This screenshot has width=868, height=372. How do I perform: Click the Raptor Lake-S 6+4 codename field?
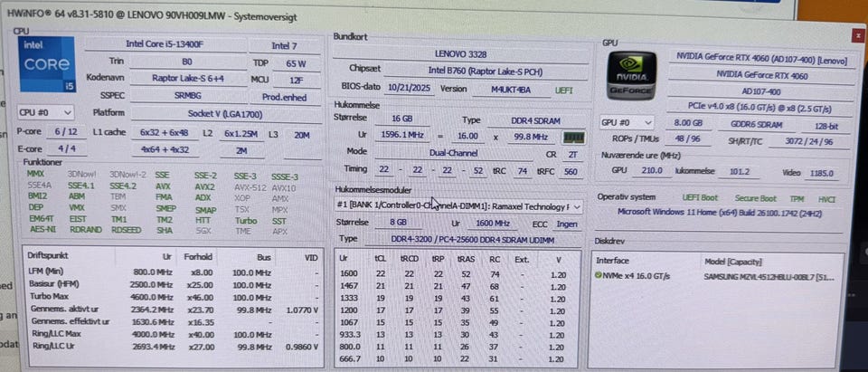(x=188, y=78)
